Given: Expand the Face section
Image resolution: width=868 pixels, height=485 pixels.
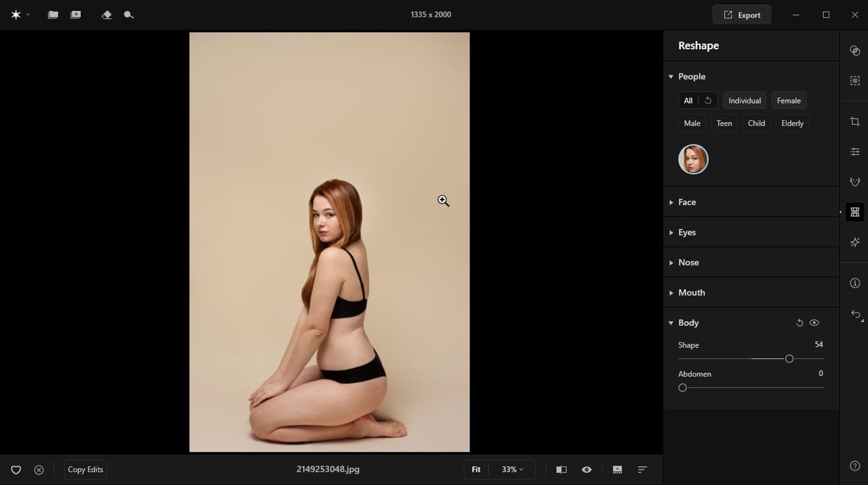Looking at the screenshot, I should coord(671,202).
